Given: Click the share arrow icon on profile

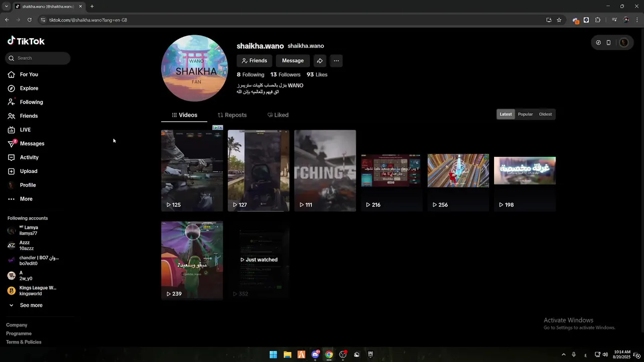Looking at the screenshot, I should [319, 61].
